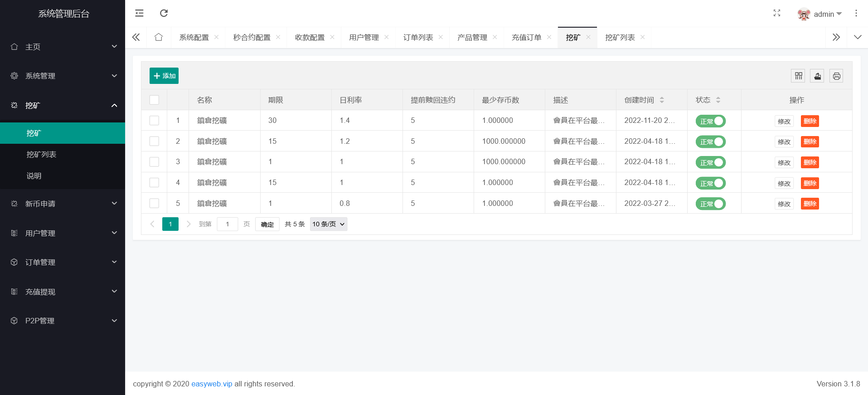Viewport: 868px width, 395px height.
Task: Check the checkbox for row 3
Action: point(154,162)
